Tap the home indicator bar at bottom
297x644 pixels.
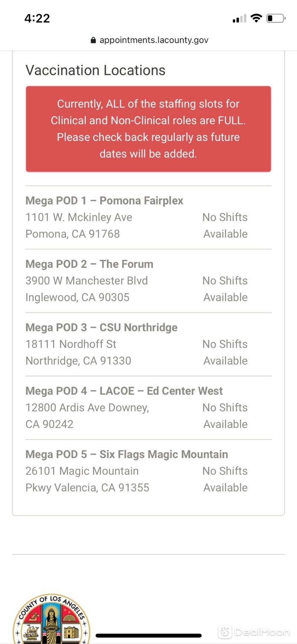click(148, 636)
